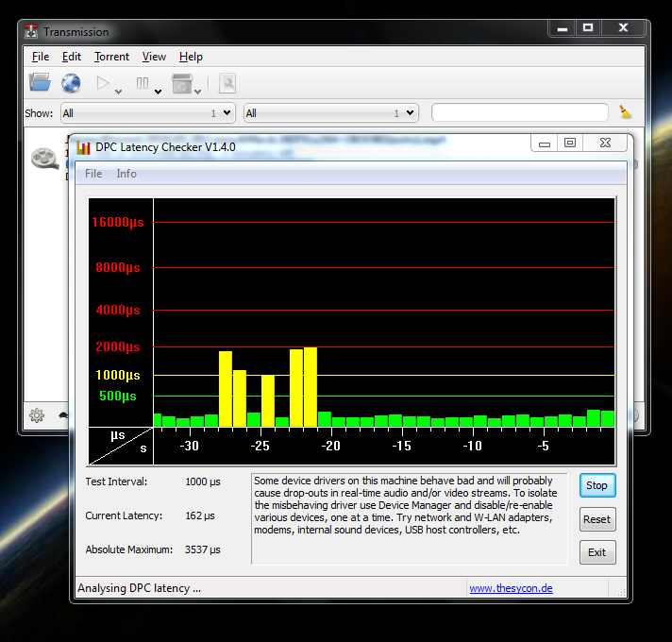Open the www.thesycon.de link

[x=511, y=588]
